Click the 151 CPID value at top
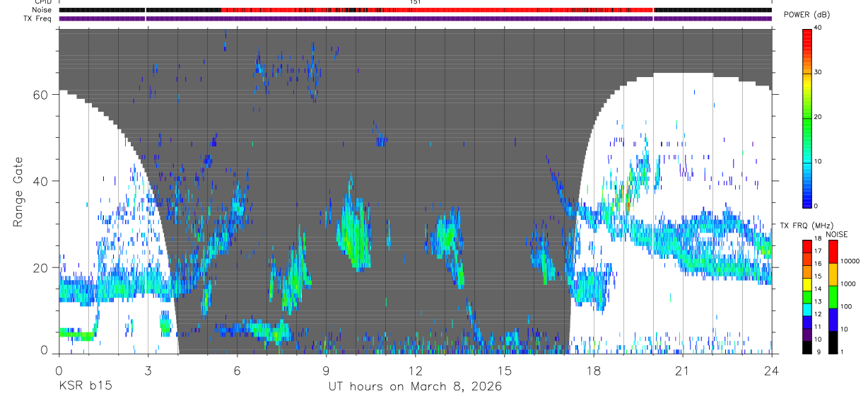 [415, 2]
